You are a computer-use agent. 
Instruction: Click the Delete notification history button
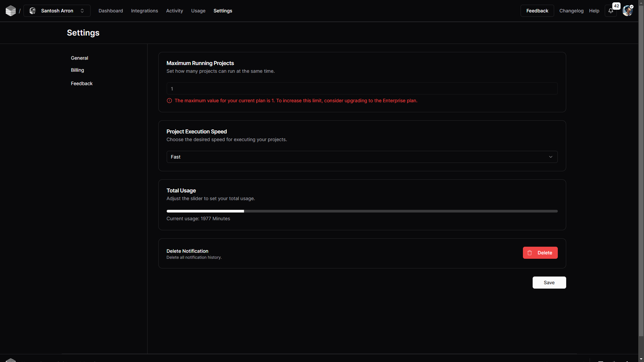point(540,252)
